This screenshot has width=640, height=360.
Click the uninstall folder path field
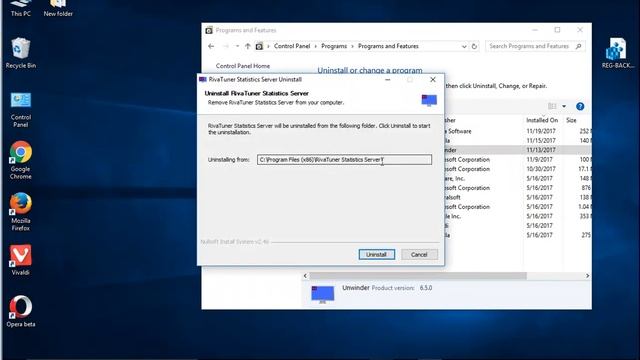point(344,160)
